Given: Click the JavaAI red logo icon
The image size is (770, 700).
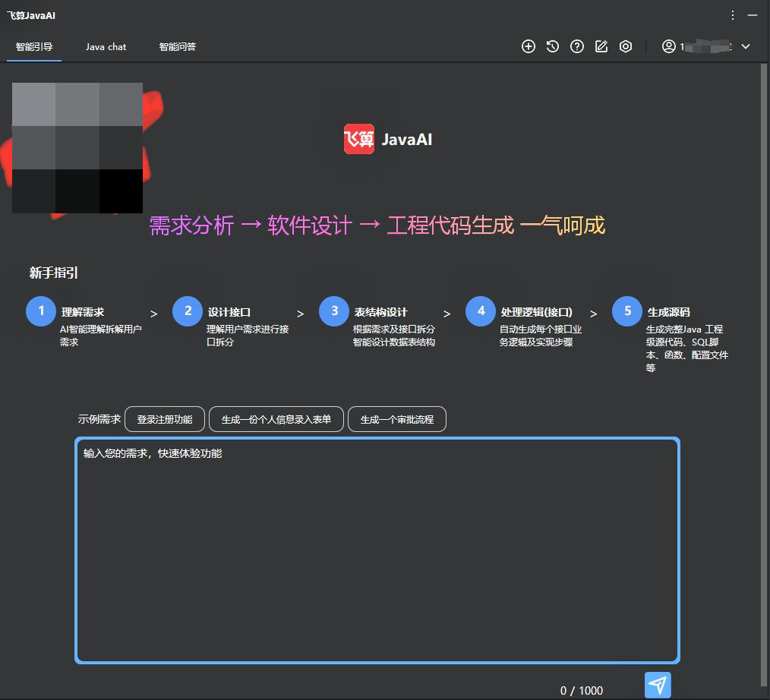Looking at the screenshot, I should pyautogui.click(x=358, y=139).
